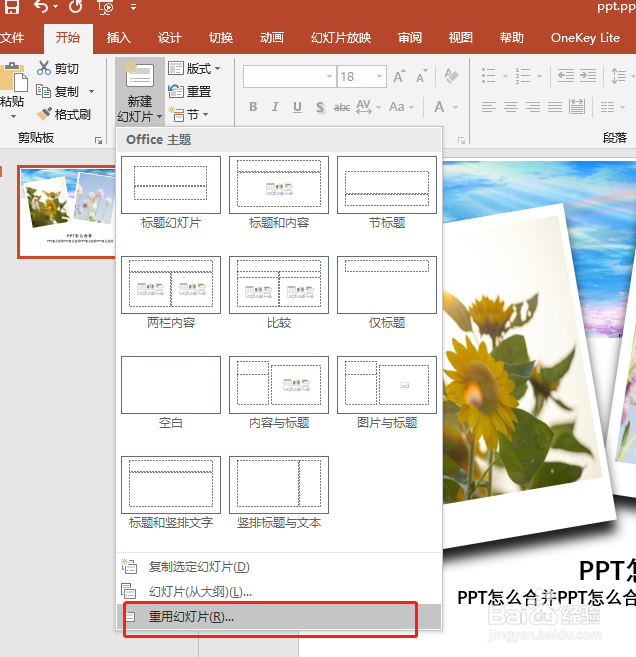Switch to the 帮助 tab
Viewport: 636px width, 657px height.
pos(511,38)
